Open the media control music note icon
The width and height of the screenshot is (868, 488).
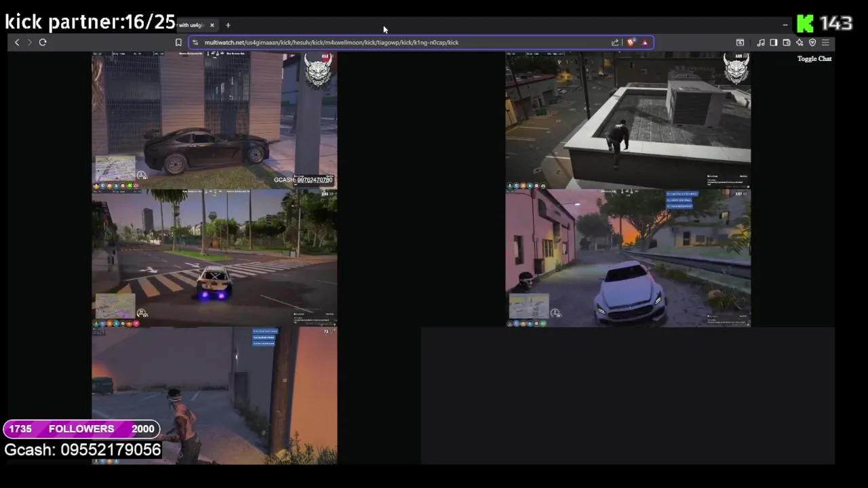coord(761,42)
